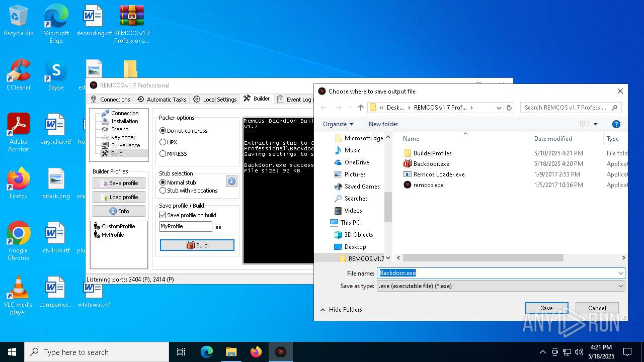The height and width of the screenshot is (362, 644).
Task: Select the Build tree item
Action: pyautogui.click(x=117, y=153)
